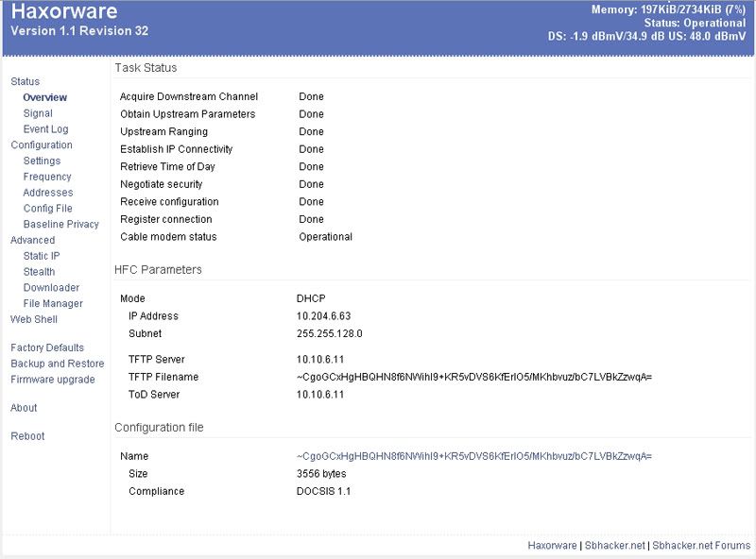Open the Web Shell
The image size is (756, 559).
pyautogui.click(x=34, y=319)
